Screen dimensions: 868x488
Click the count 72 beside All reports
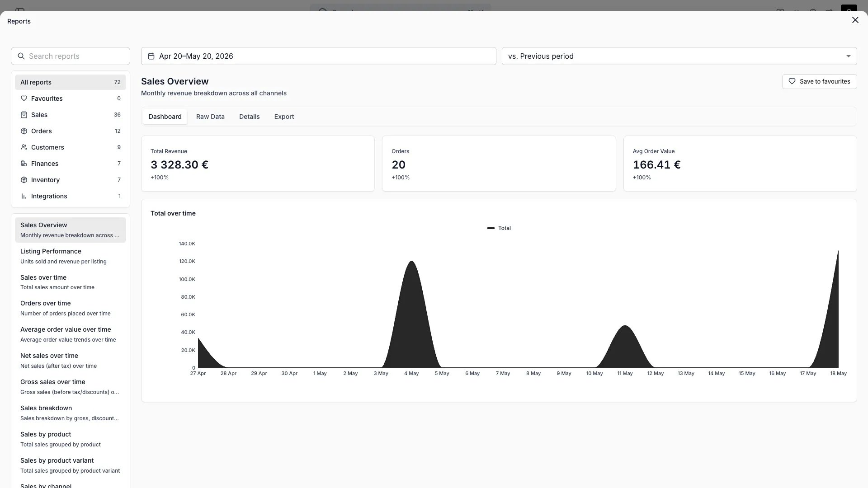click(117, 82)
